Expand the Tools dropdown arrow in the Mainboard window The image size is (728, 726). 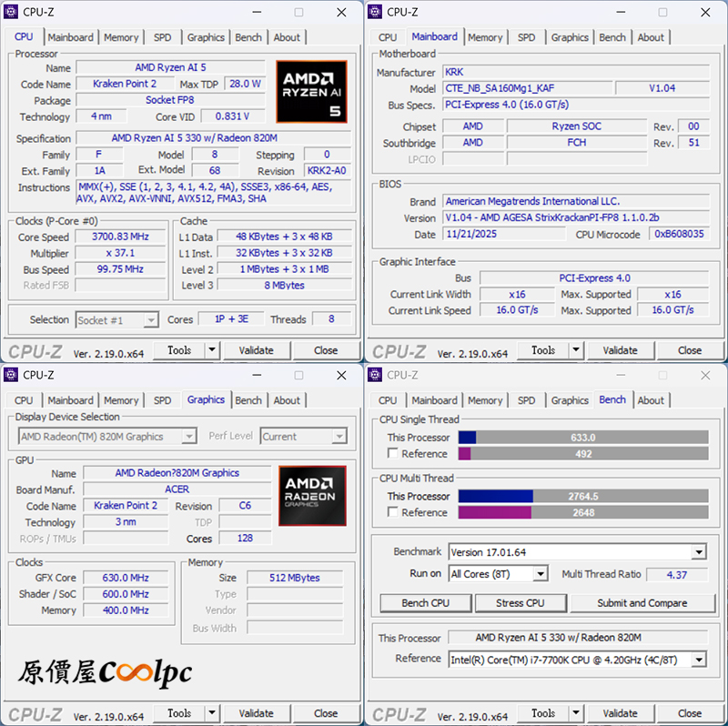576,350
